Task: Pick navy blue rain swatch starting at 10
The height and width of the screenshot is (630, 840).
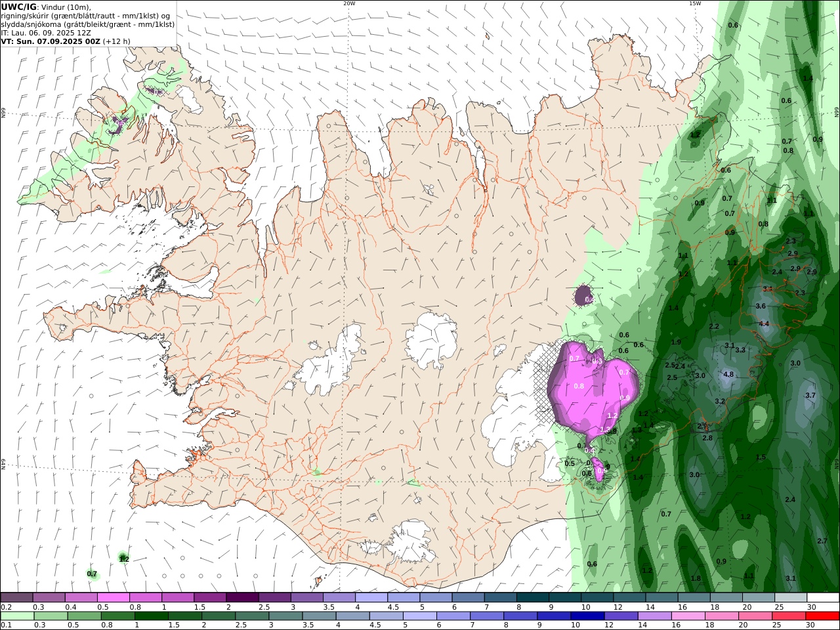Action: (588, 616)
